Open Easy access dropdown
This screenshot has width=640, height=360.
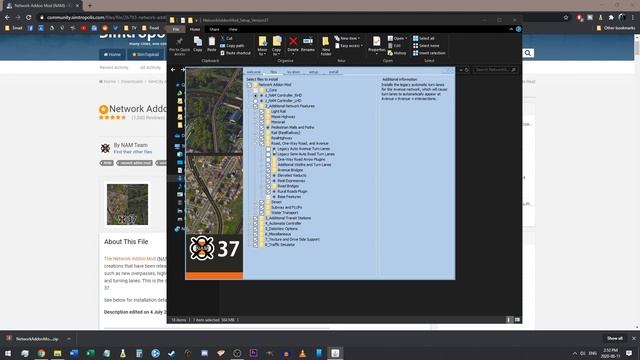(x=349, y=46)
